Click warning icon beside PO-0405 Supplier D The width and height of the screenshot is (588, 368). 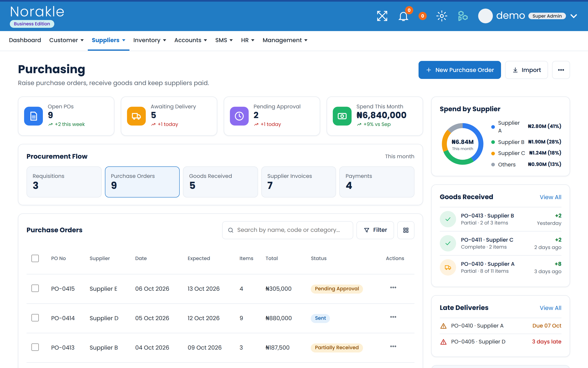443,342
